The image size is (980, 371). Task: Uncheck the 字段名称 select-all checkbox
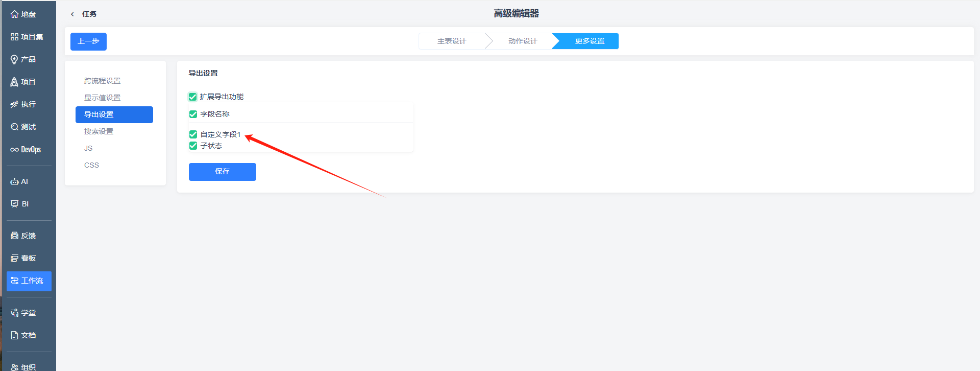[193, 114]
